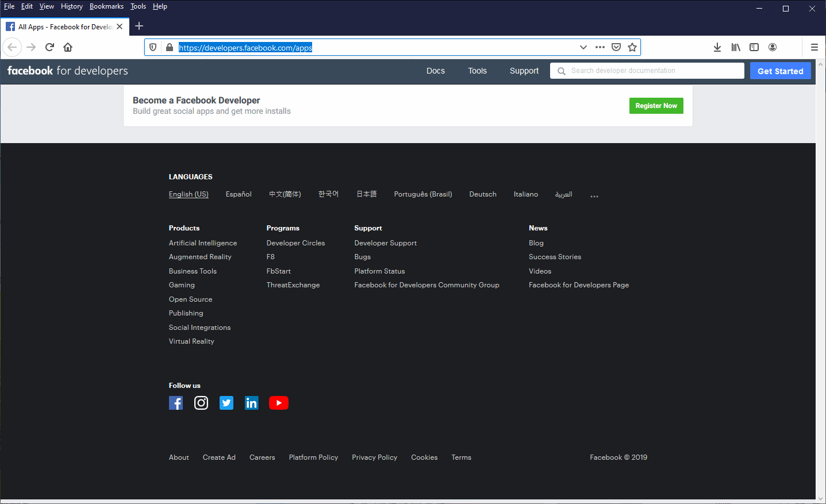The width and height of the screenshot is (826, 504).
Task: Toggle the sidebar view icon
Action: pyautogui.click(x=754, y=47)
